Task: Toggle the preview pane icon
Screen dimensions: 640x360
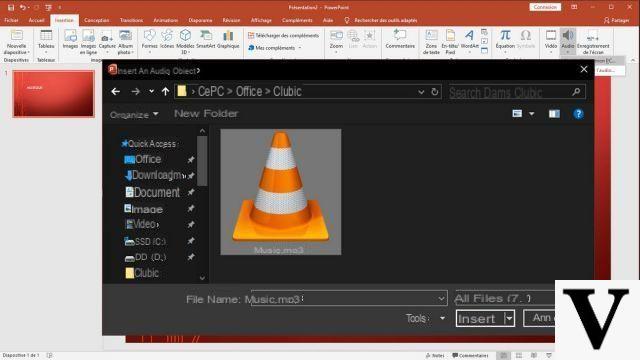Action: (x=554, y=114)
